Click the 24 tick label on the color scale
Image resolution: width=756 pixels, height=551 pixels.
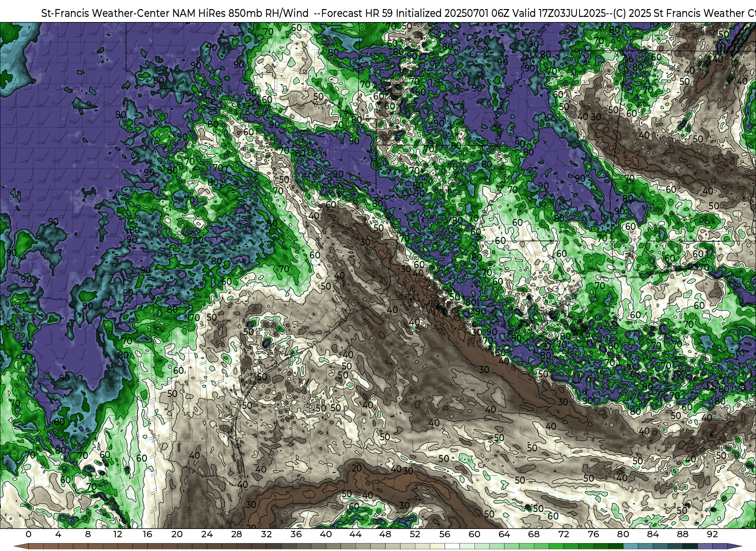click(207, 534)
